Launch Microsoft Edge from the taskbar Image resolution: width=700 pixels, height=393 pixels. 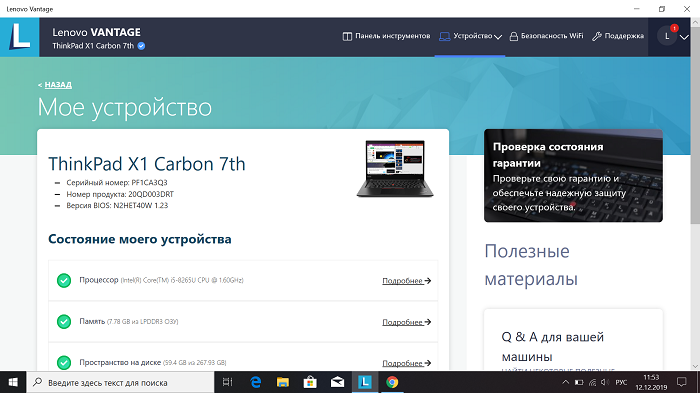click(x=255, y=382)
